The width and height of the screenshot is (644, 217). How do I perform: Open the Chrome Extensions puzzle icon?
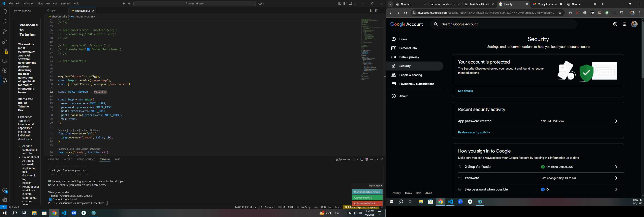tap(621, 13)
